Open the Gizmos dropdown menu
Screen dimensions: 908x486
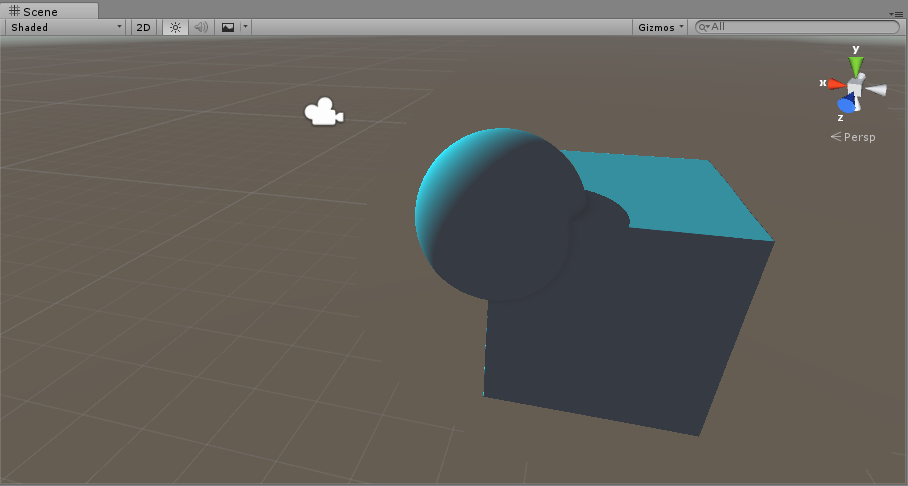coord(661,27)
